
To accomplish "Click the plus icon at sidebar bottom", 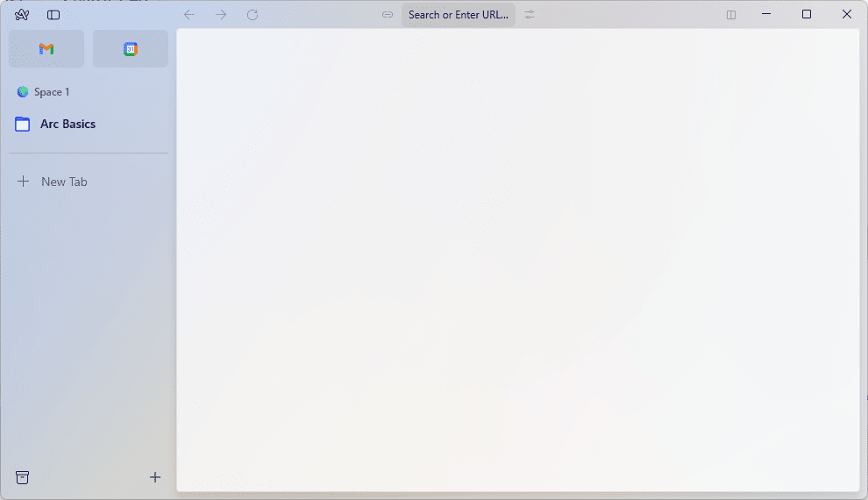I will click(155, 477).
